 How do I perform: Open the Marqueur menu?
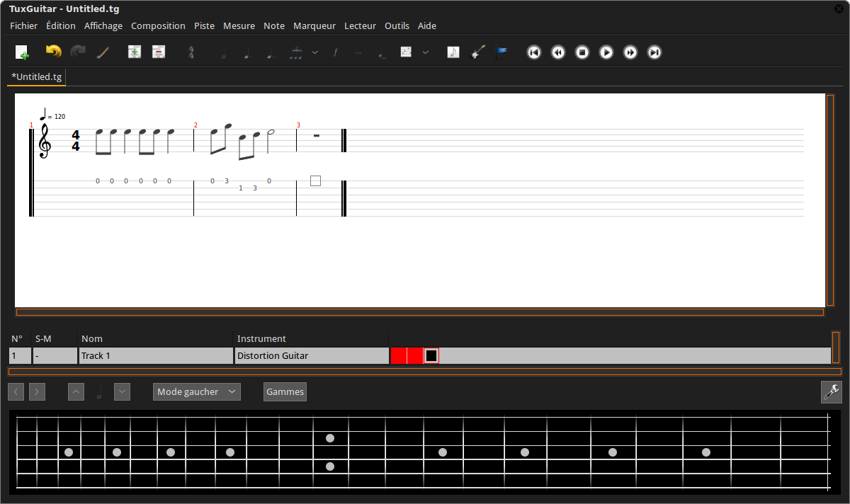point(314,25)
